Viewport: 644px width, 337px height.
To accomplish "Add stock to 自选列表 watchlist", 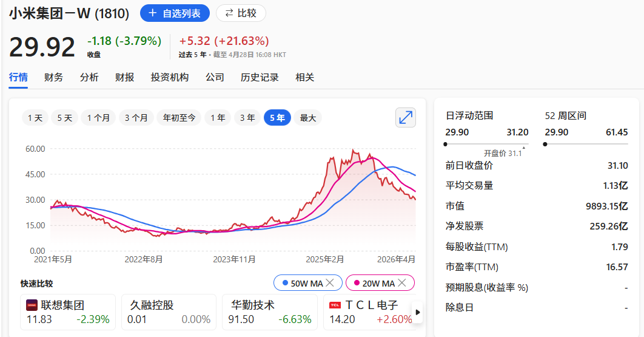I will point(175,13).
